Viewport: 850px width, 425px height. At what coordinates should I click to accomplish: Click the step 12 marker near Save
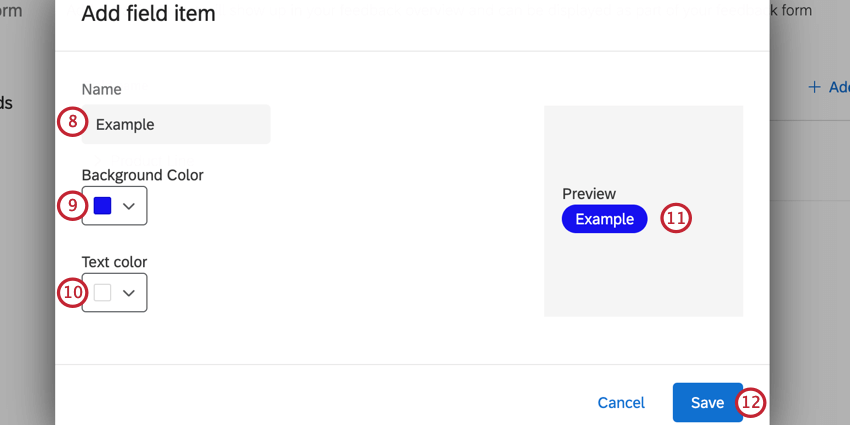point(751,402)
